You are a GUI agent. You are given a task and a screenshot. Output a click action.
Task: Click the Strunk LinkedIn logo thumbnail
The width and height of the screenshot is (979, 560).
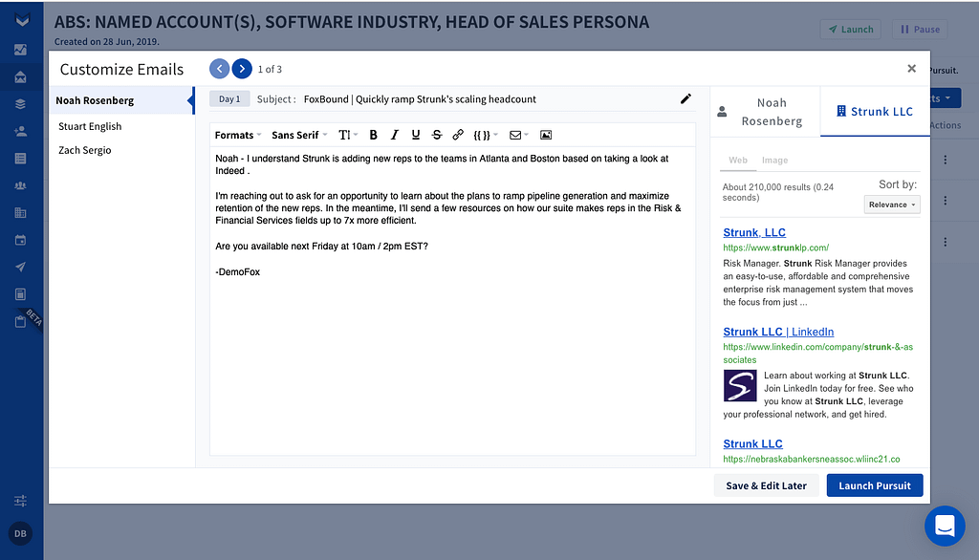tap(740, 386)
